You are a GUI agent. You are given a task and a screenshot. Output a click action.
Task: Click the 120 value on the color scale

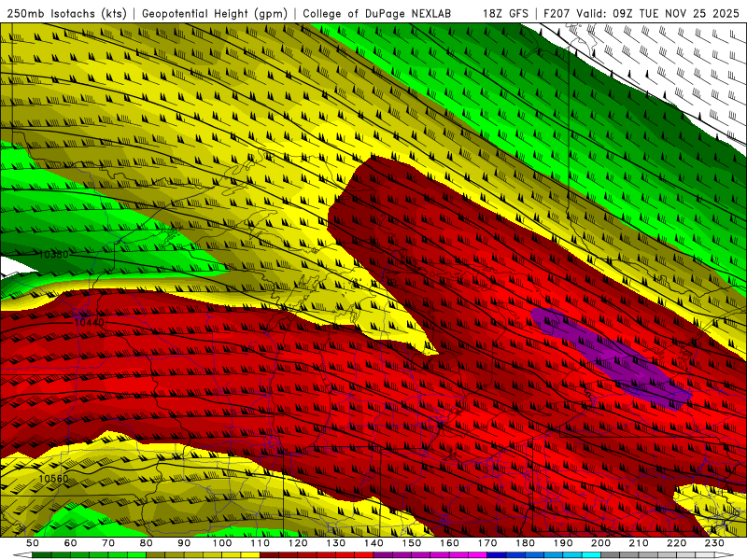pos(298,543)
